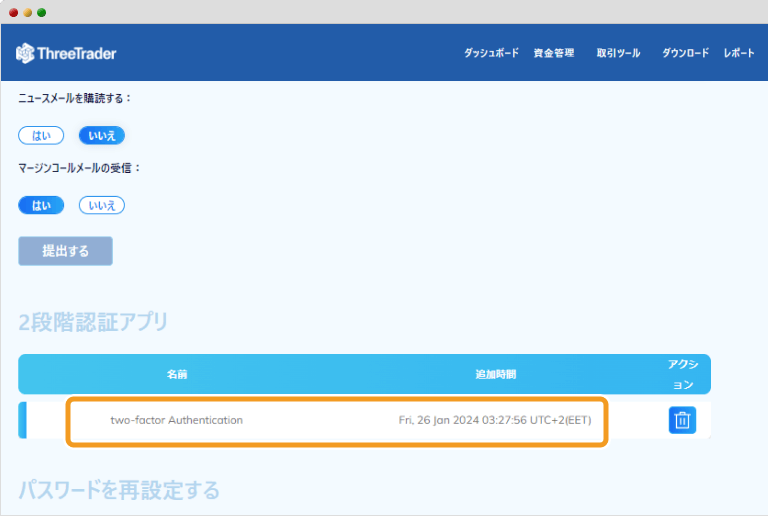Open the ダッシュボード menu
The width and height of the screenshot is (768, 516).
491,53
